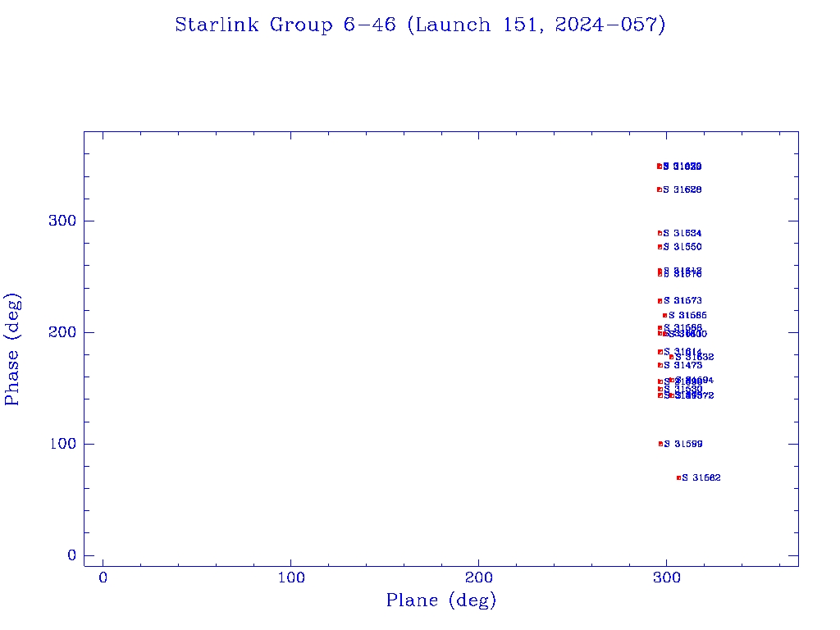Click the red marker beside S 31599
Screen dimensions: 840x630
tap(660, 444)
